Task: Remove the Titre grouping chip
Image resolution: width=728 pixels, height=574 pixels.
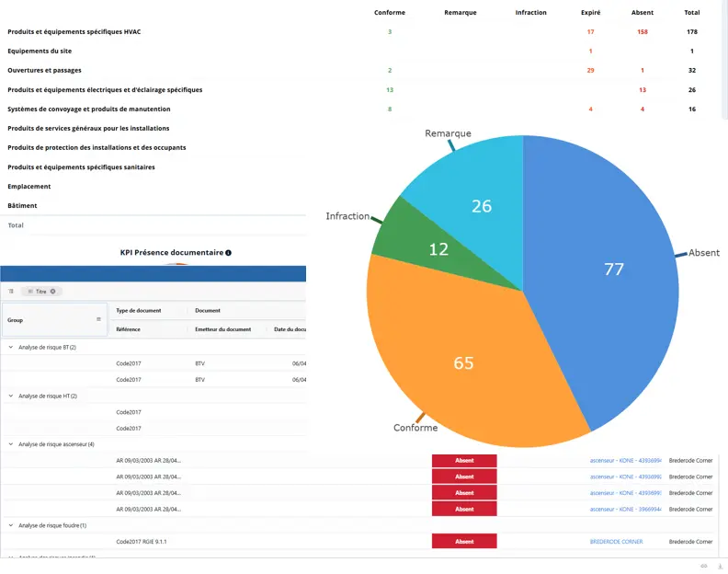Action: coord(53,291)
